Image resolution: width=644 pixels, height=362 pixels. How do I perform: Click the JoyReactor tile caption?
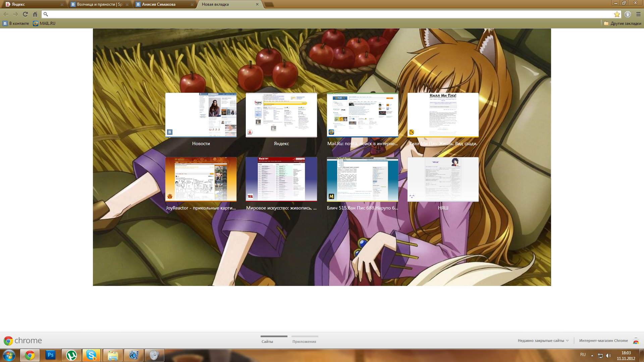point(201,208)
